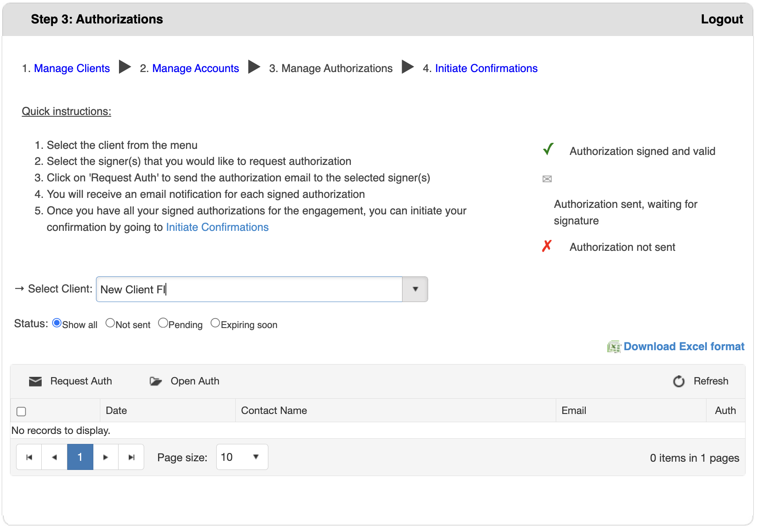Filter by Not sent status
759x532 pixels.
point(111,322)
